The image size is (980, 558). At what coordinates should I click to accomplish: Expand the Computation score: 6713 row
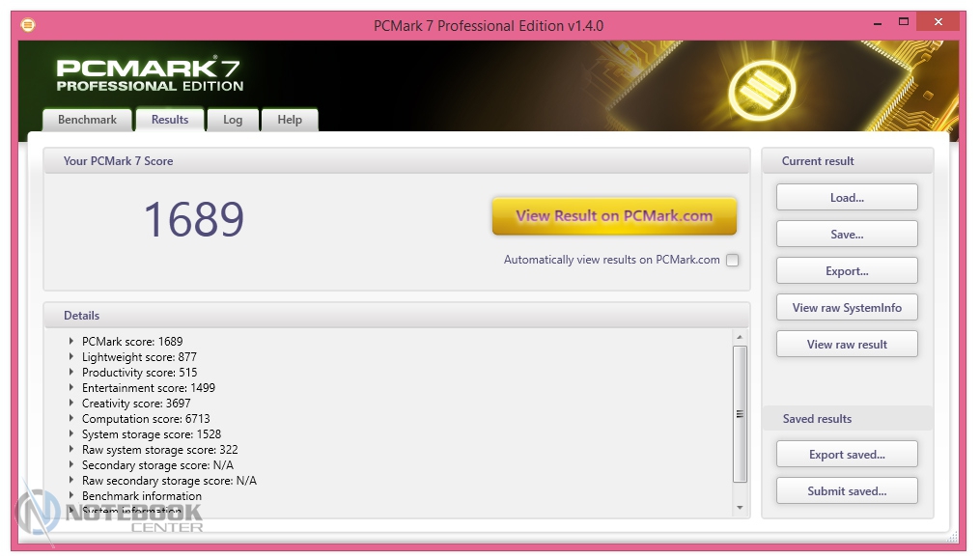tap(71, 418)
